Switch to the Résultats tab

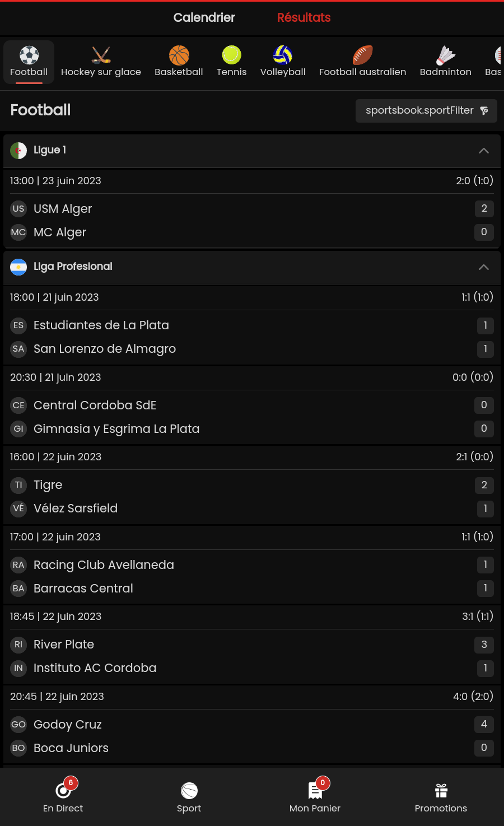pyautogui.click(x=304, y=18)
